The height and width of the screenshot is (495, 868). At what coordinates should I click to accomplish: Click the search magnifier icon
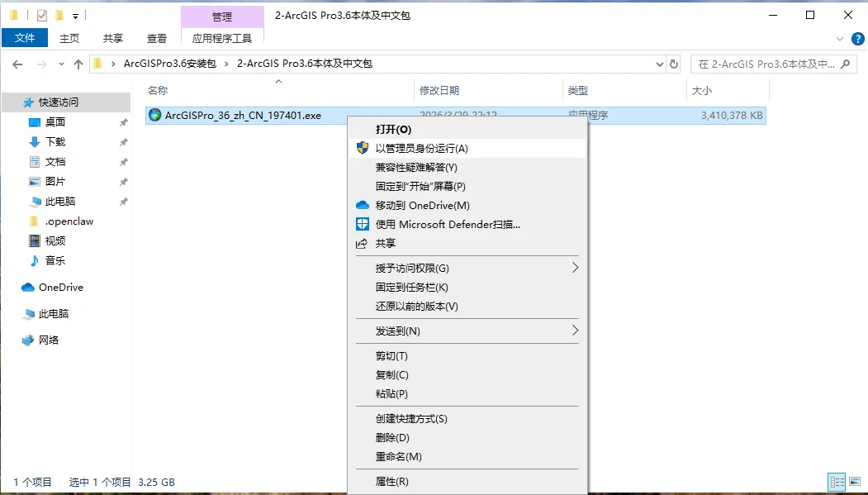pos(846,64)
